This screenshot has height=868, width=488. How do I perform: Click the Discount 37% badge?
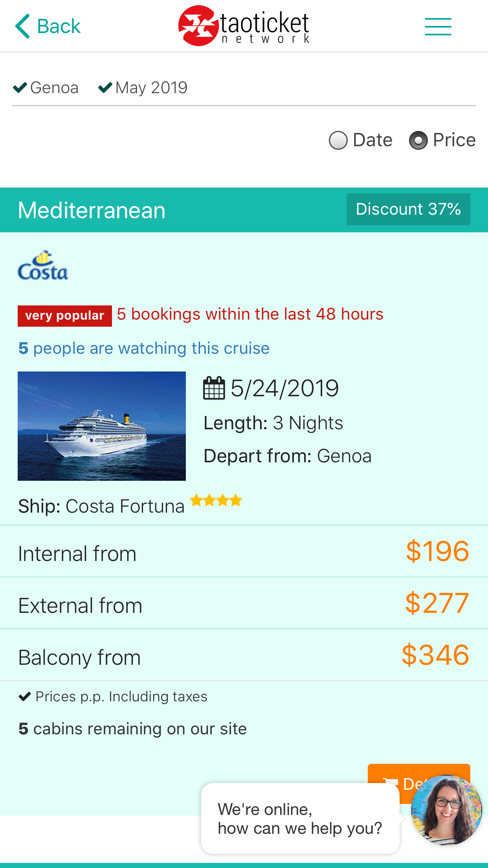[x=408, y=209]
